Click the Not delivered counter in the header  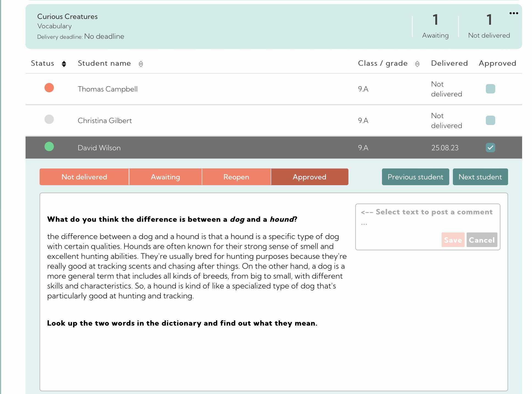coord(489,26)
